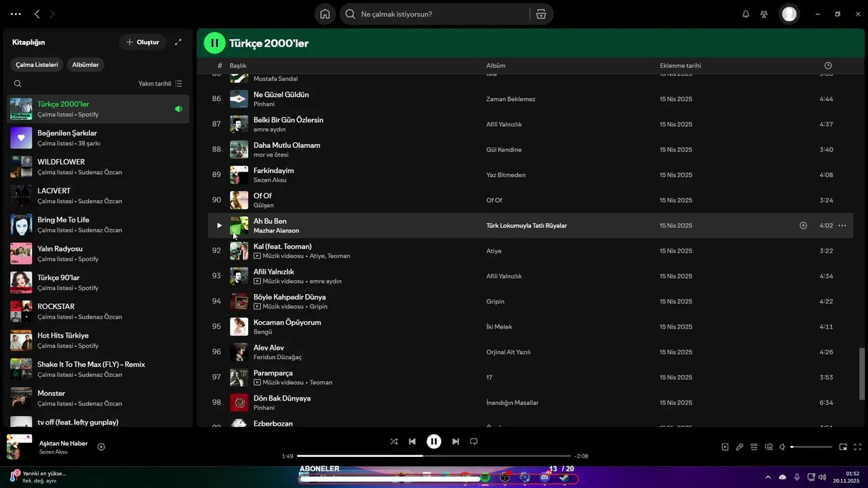This screenshot has height=488, width=868.
Task: Show lyrics with the microphone icon
Action: pyautogui.click(x=740, y=447)
